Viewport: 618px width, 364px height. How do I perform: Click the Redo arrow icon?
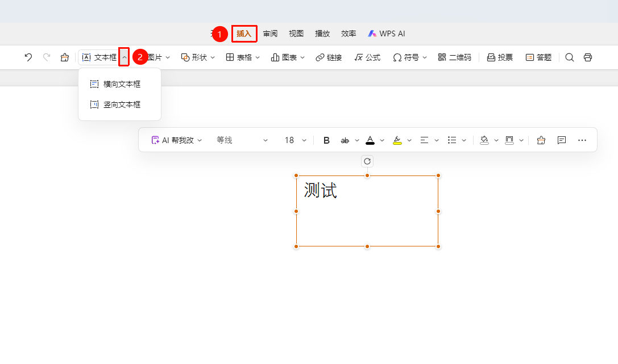pos(47,57)
